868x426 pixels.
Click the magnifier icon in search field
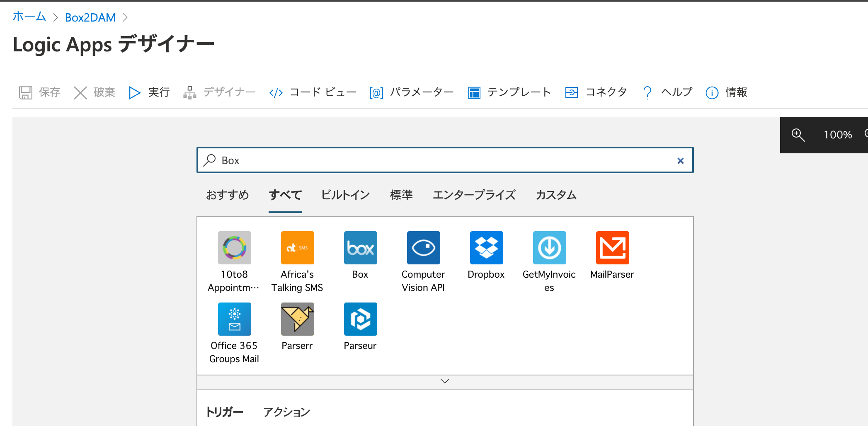coord(210,160)
